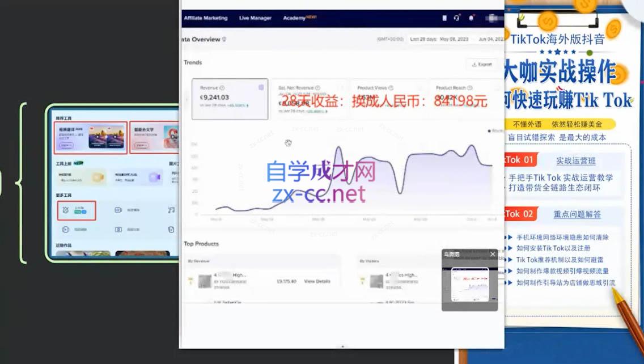Click the info icon next to Revenue
This screenshot has height=364, width=644.
click(222, 88)
